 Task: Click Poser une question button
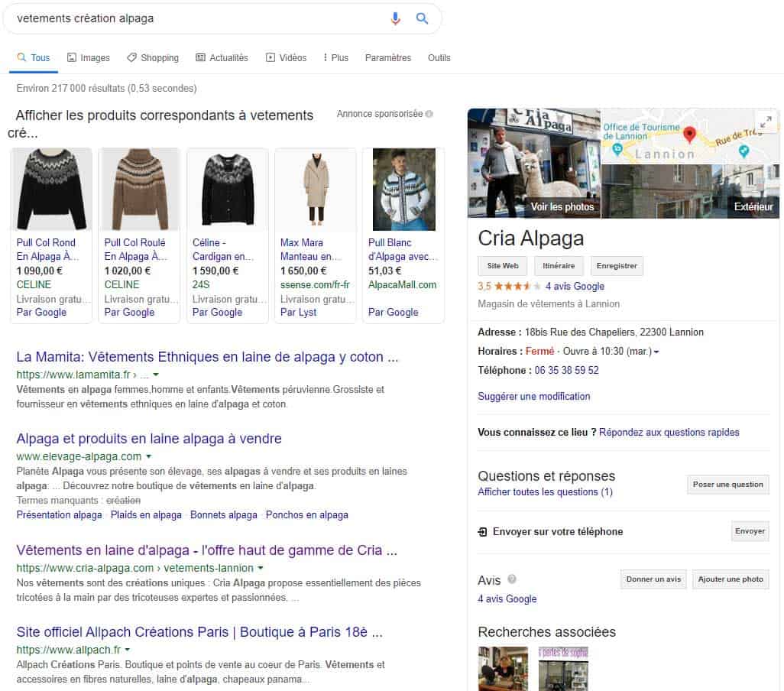[x=728, y=485]
